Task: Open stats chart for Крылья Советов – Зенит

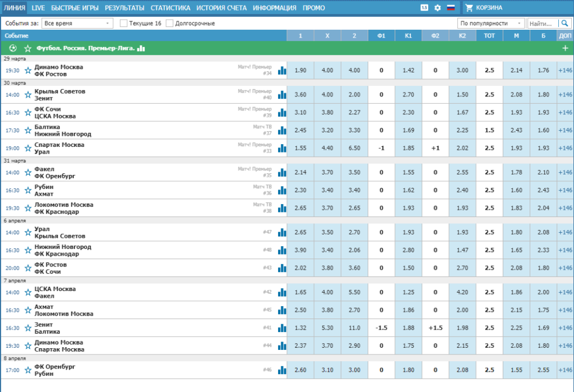Action: [x=282, y=95]
